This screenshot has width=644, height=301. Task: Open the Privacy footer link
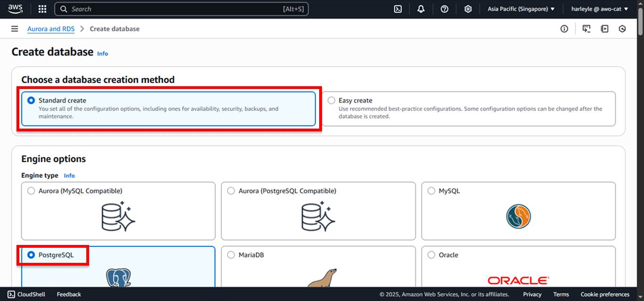(532, 294)
